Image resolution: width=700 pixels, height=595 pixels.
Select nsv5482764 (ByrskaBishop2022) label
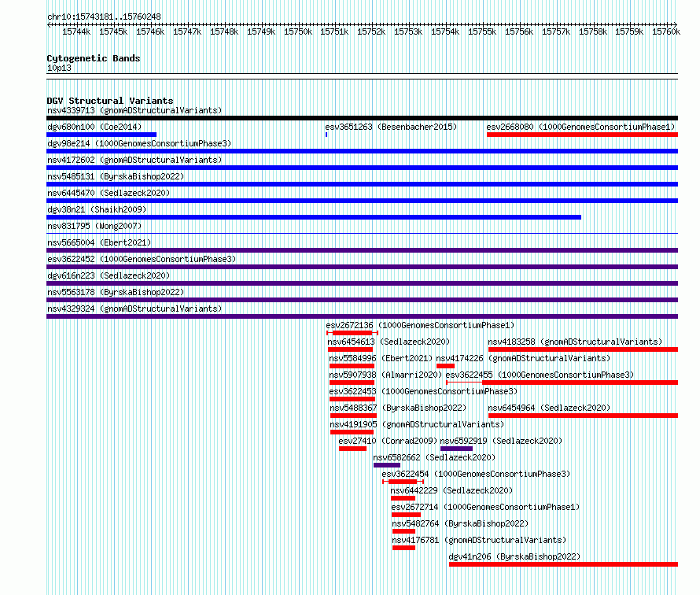(460, 523)
